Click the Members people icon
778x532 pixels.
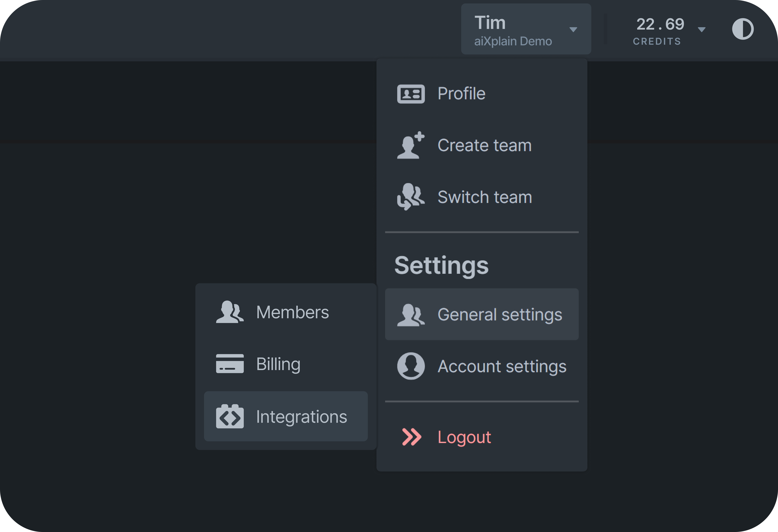230,312
